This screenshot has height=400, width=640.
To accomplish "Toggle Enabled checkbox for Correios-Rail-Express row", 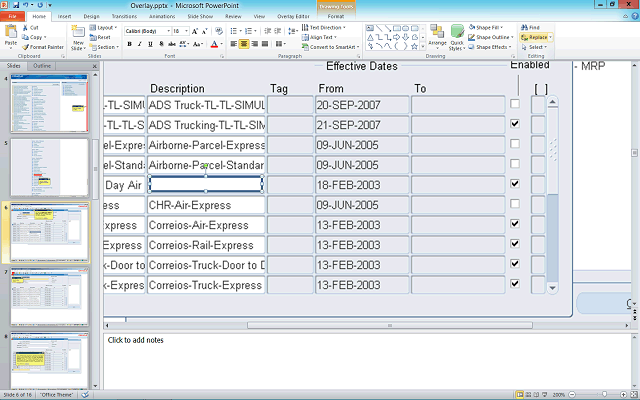I will click(x=514, y=244).
